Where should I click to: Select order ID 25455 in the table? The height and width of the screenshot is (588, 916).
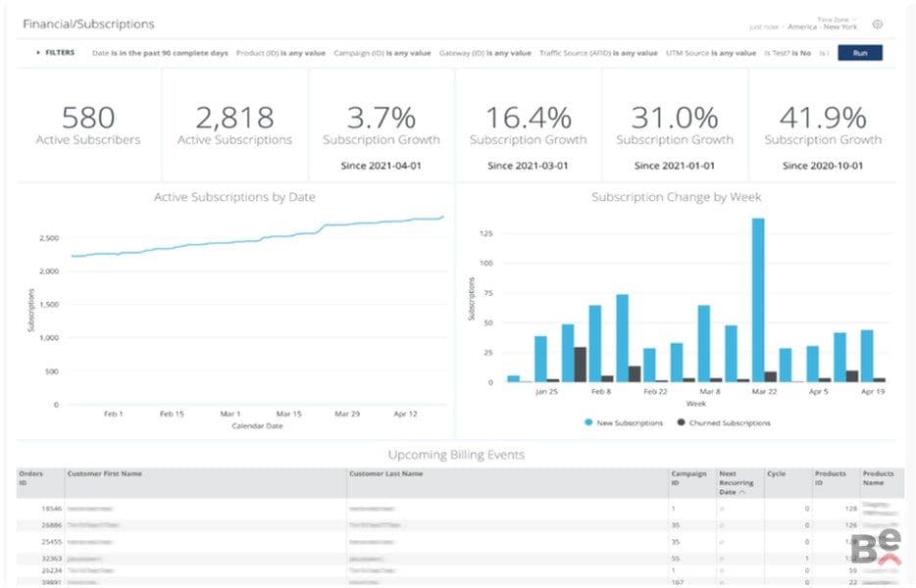pos(51,542)
